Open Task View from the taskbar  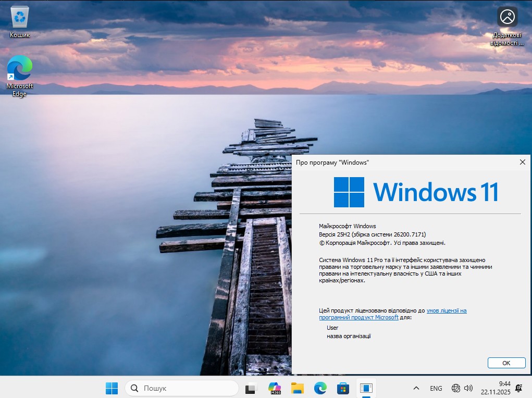click(252, 388)
